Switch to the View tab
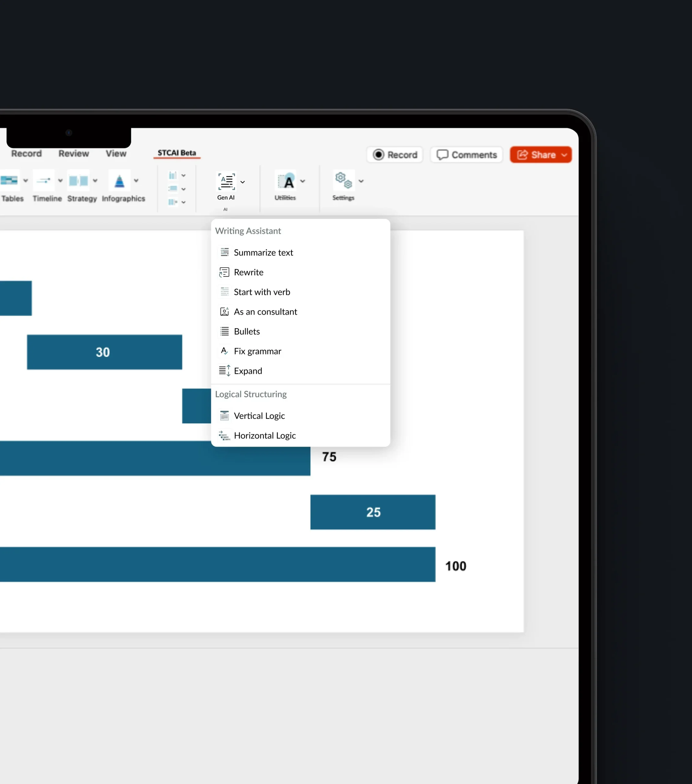This screenshot has height=784, width=692. click(116, 153)
